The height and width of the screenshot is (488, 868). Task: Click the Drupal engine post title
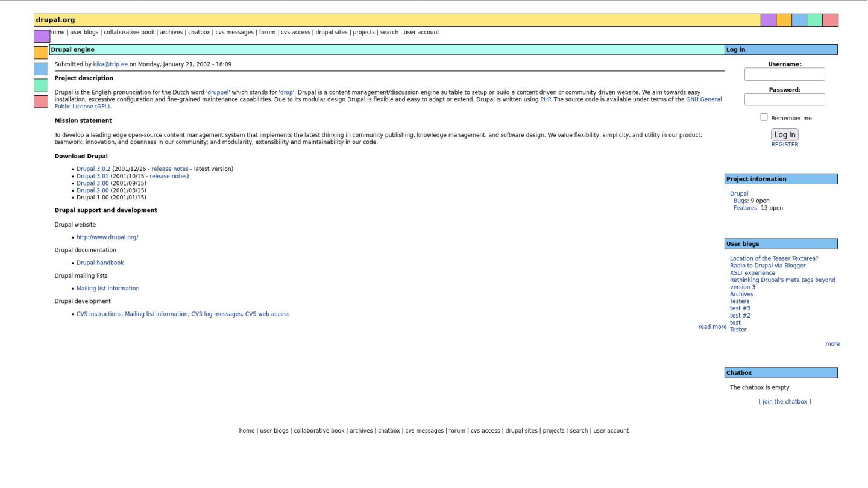(72, 50)
